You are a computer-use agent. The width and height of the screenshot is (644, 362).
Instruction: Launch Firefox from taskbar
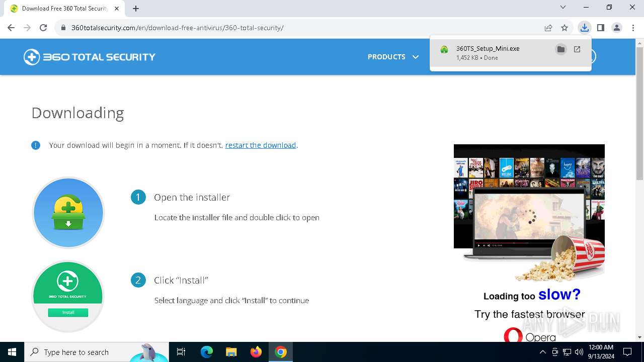coord(256,352)
